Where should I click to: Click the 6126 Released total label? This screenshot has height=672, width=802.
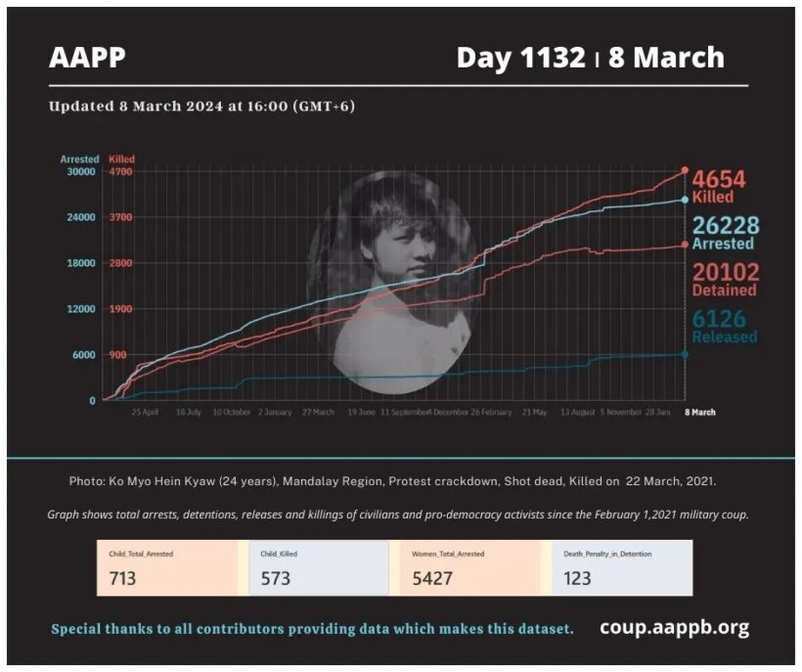(725, 327)
